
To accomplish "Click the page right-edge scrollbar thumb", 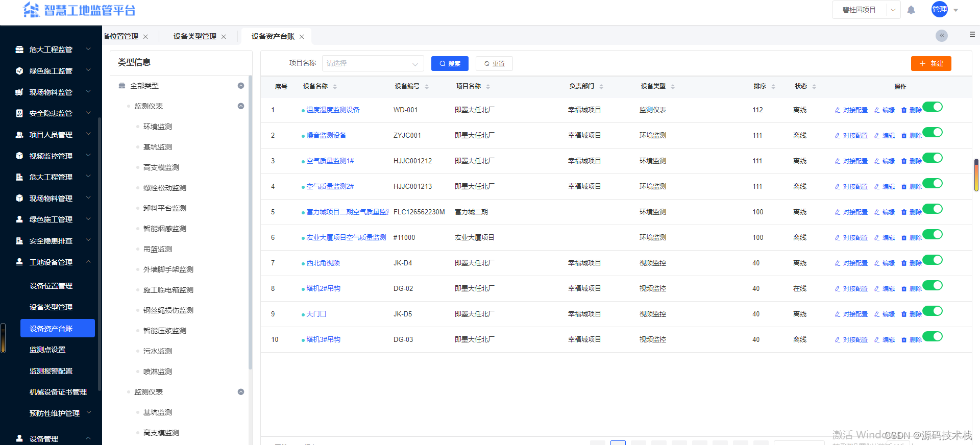I will tap(976, 175).
